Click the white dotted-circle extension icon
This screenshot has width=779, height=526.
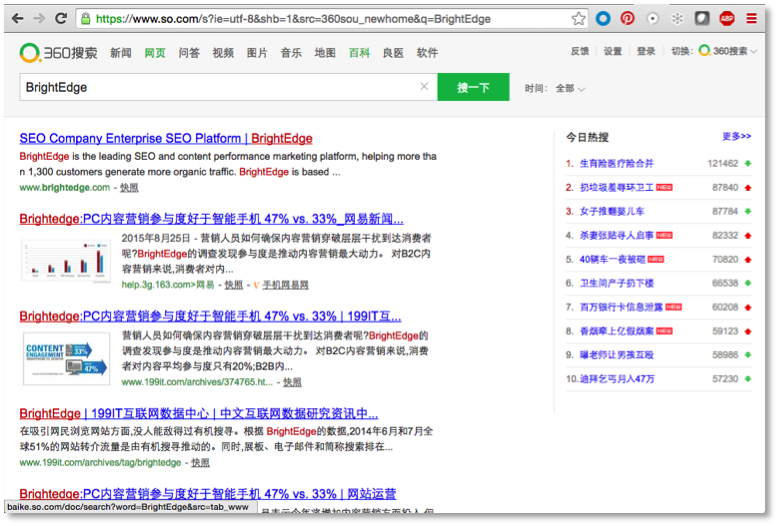[653, 19]
